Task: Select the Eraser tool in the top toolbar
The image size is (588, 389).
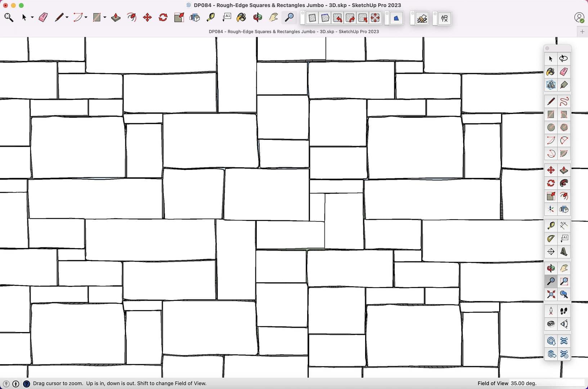Action: point(42,17)
